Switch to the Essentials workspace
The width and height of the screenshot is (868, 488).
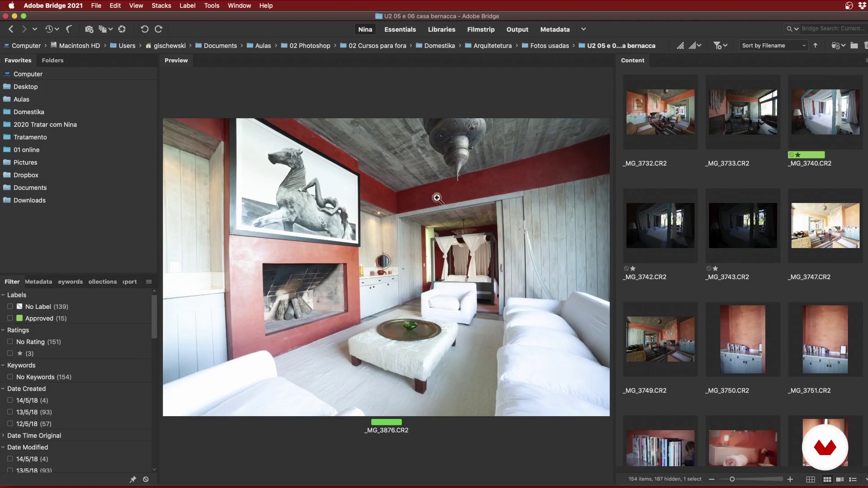coord(400,29)
